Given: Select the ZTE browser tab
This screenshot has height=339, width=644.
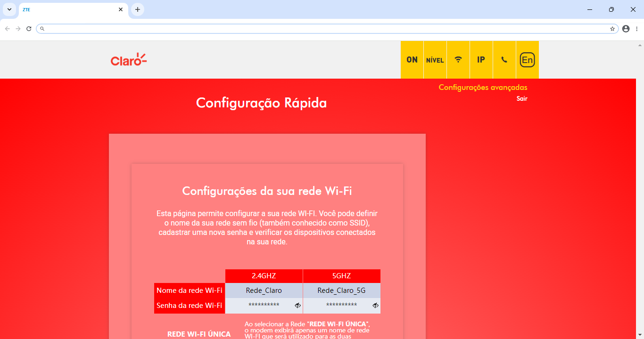Looking at the screenshot, I should (x=74, y=9).
